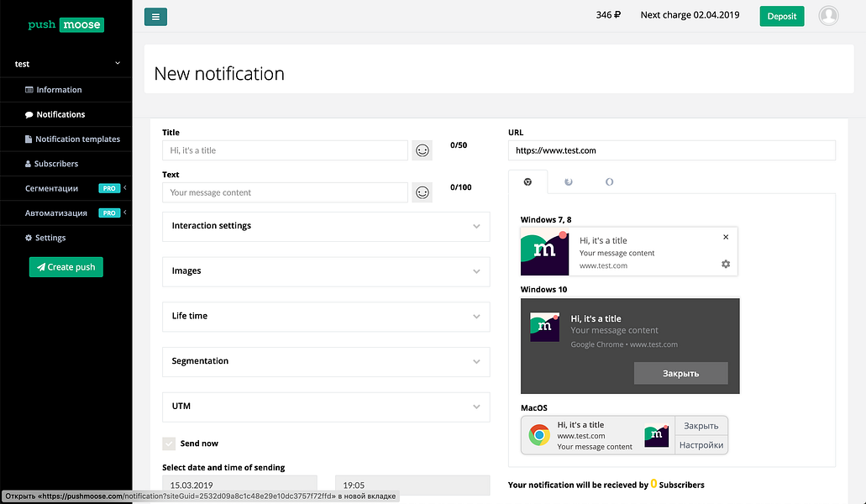Open Settings in the sidebar
The width and height of the screenshot is (866, 504).
[x=66, y=238]
